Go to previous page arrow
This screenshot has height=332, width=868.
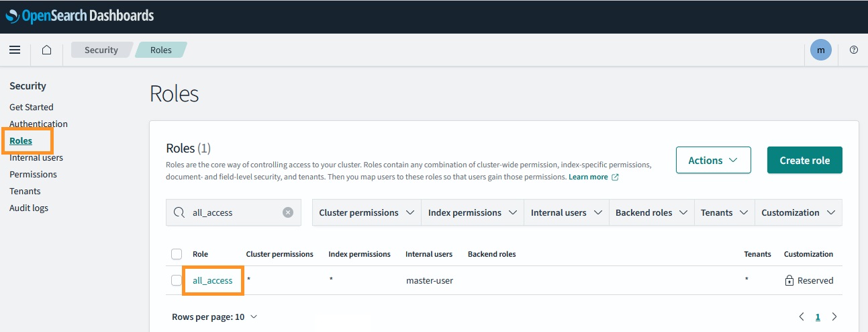[x=802, y=317]
